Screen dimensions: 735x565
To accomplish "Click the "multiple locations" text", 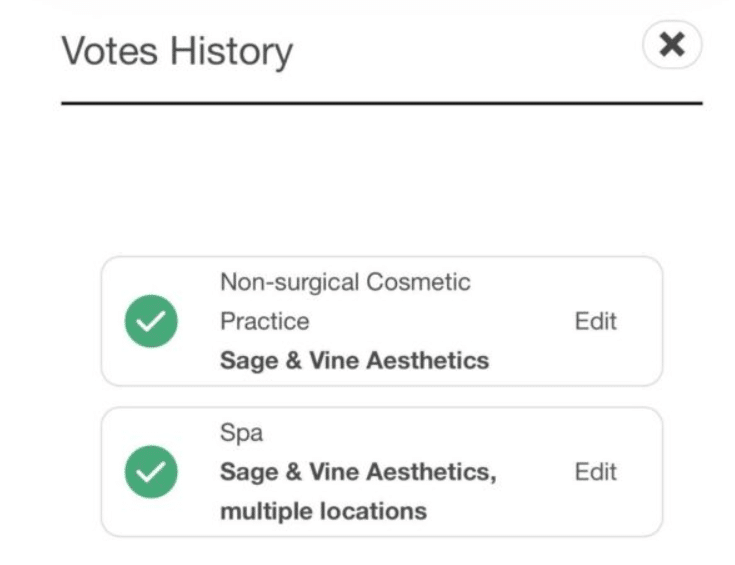I will pos(323,511).
